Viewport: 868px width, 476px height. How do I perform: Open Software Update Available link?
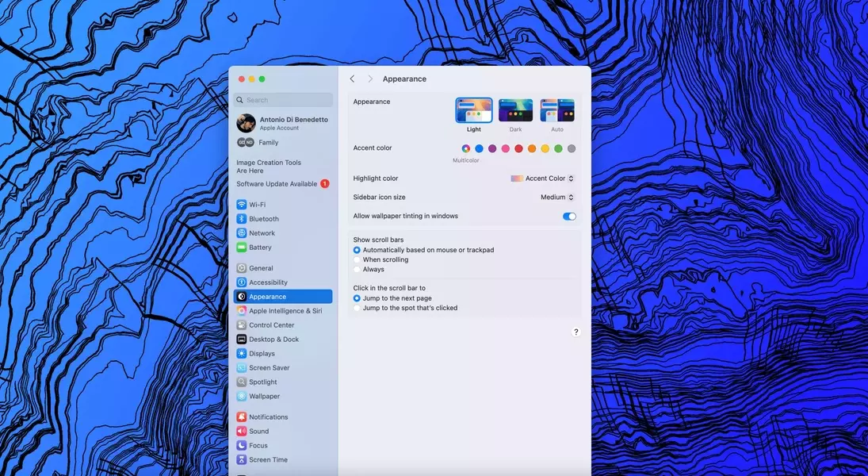tap(277, 184)
